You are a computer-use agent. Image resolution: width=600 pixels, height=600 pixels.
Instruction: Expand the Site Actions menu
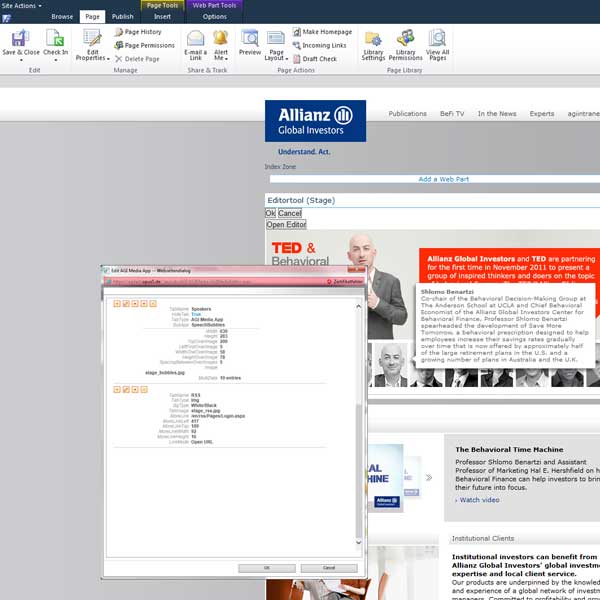pyautogui.click(x=22, y=6)
